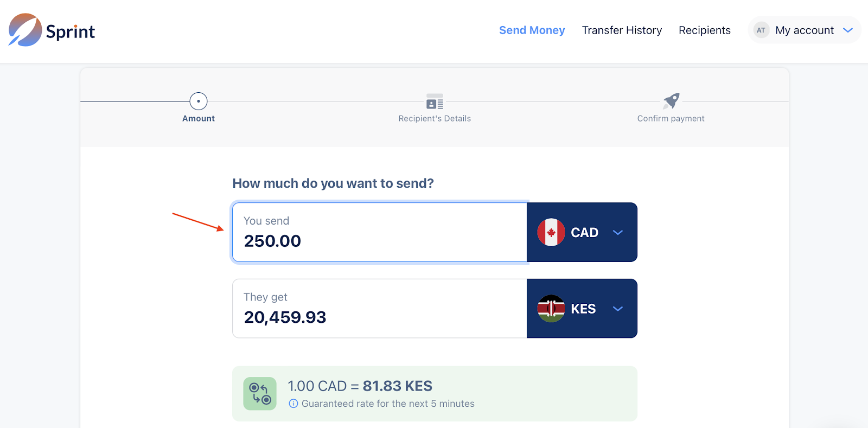Click the Kenyan flag icon
The image size is (868, 428).
click(x=551, y=309)
